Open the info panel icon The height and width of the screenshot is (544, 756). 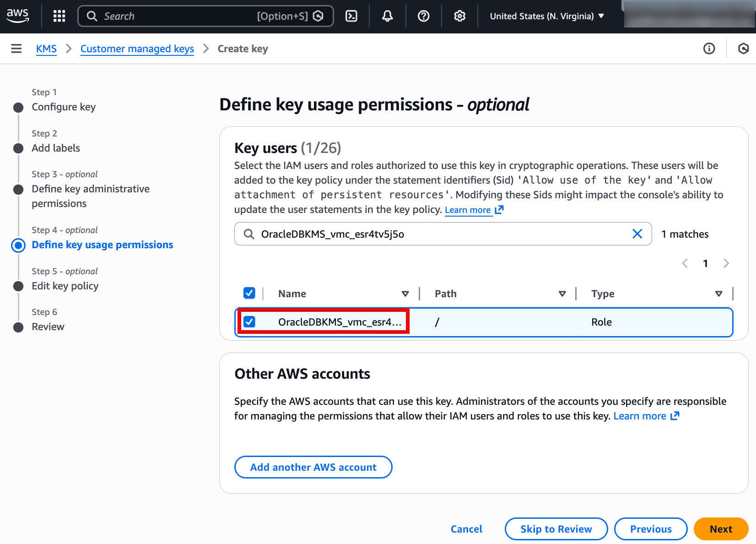coord(709,49)
